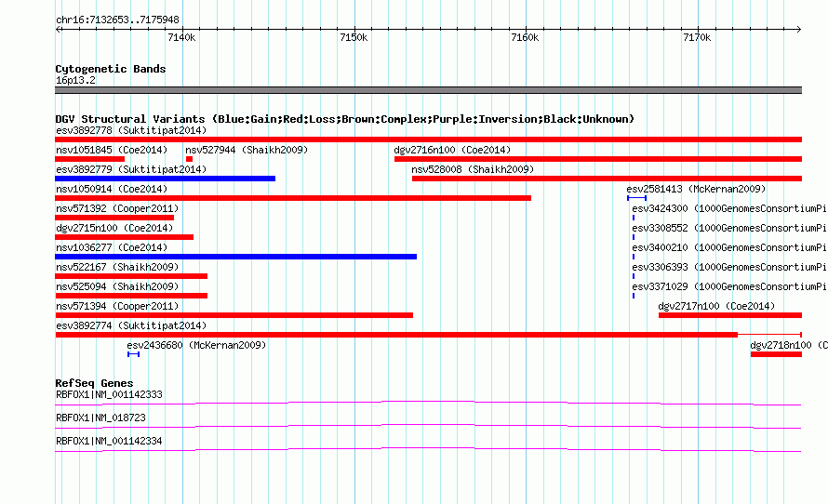Click the esv3892778 (Suktitipat2014) variant label
The image size is (828, 504).
coord(131,130)
